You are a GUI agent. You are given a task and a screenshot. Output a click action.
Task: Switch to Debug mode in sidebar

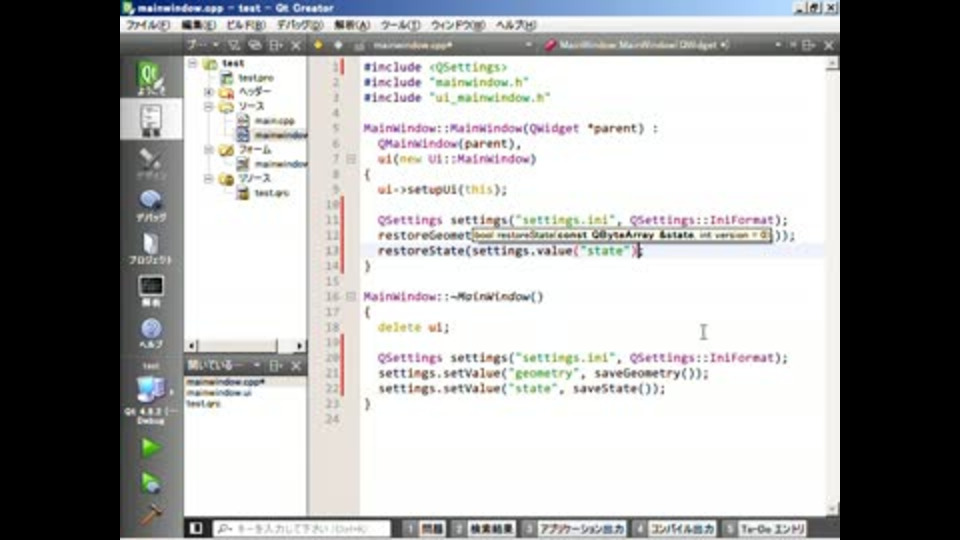pos(151,205)
